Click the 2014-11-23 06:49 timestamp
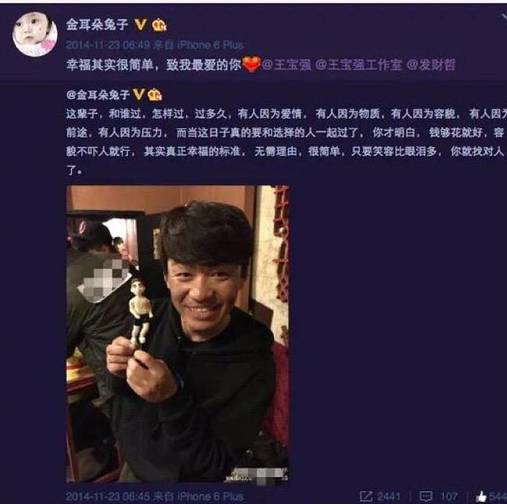Viewport: 507px width, 504px height. point(108,45)
